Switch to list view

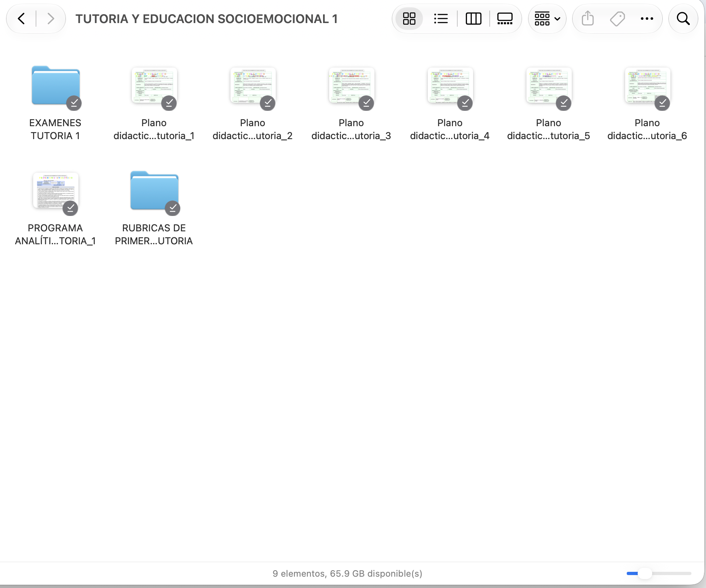point(441,19)
